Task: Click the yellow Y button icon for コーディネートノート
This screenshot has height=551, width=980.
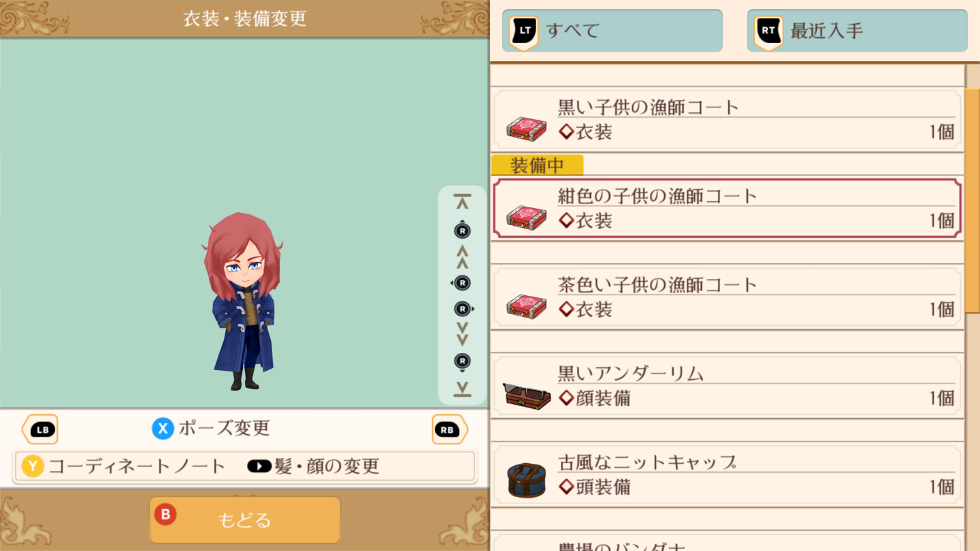Action: click(x=33, y=466)
